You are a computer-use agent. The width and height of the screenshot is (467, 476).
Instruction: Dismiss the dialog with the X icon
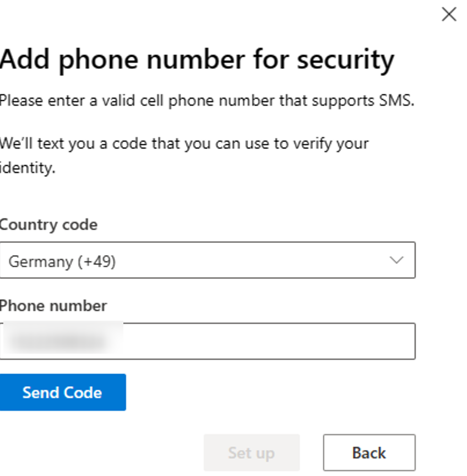(449, 14)
